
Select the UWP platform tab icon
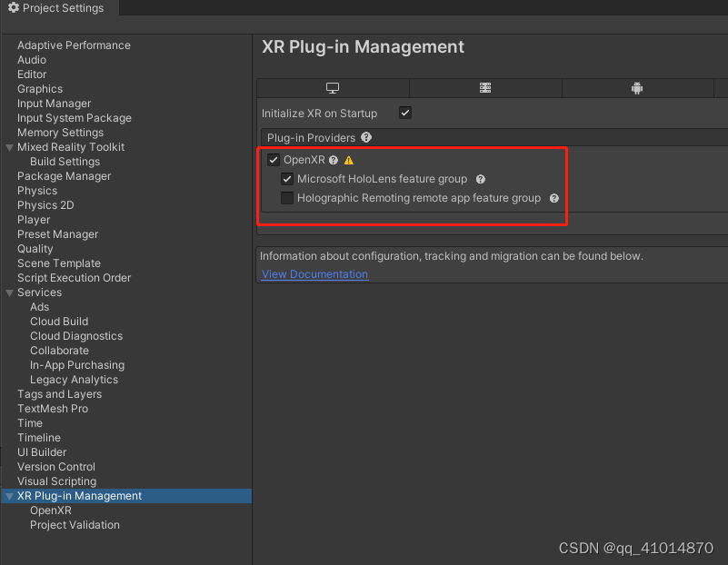[484, 88]
